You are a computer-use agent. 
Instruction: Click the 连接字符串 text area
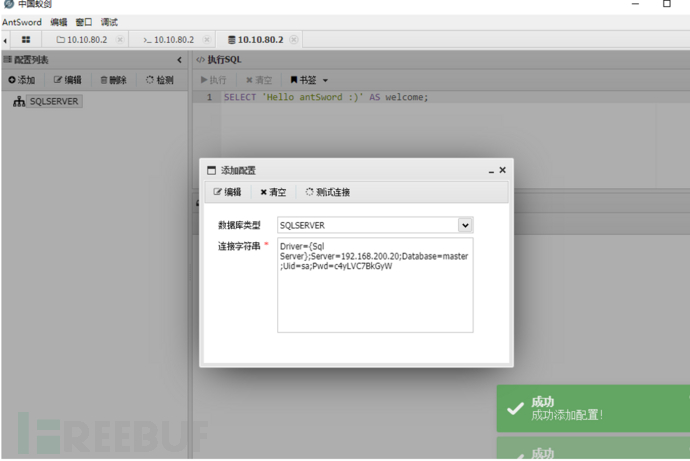pyautogui.click(x=375, y=285)
